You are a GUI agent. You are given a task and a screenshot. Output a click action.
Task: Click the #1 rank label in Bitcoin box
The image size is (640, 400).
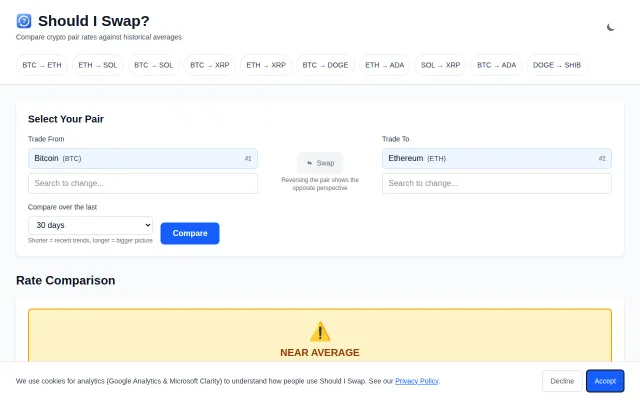point(248,158)
